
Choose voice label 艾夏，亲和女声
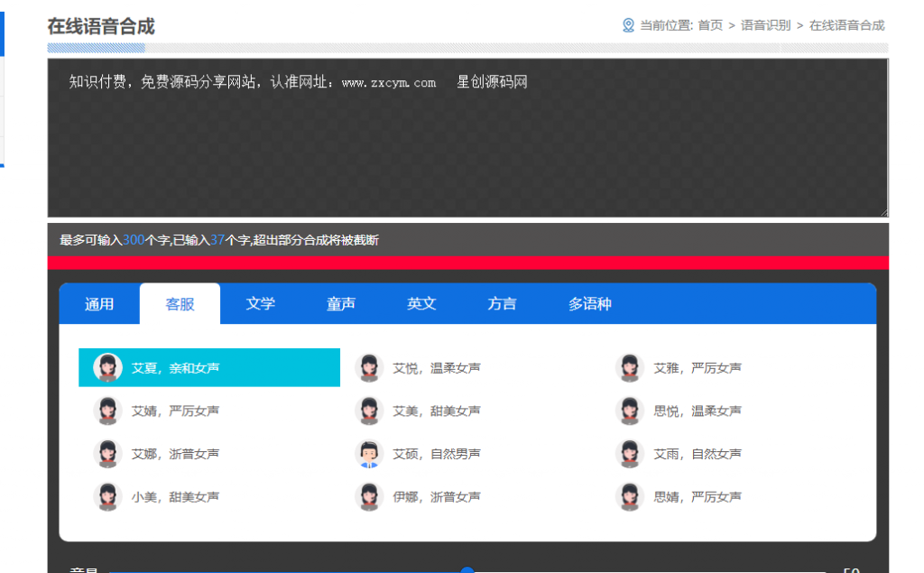point(176,368)
